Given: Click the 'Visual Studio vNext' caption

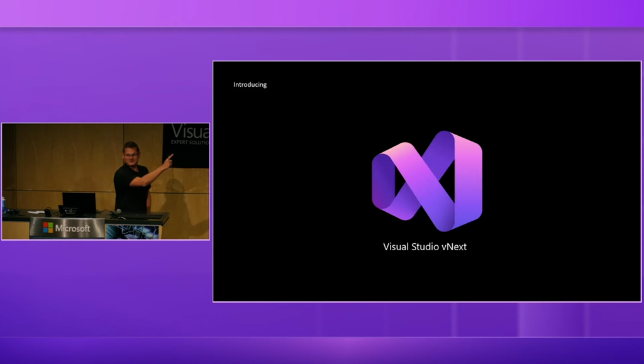Looking at the screenshot, I should tap(425, 246).
